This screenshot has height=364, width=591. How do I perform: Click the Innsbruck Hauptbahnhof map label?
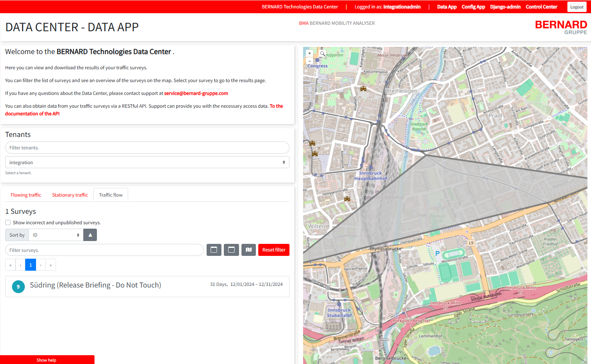click(371, 176)
